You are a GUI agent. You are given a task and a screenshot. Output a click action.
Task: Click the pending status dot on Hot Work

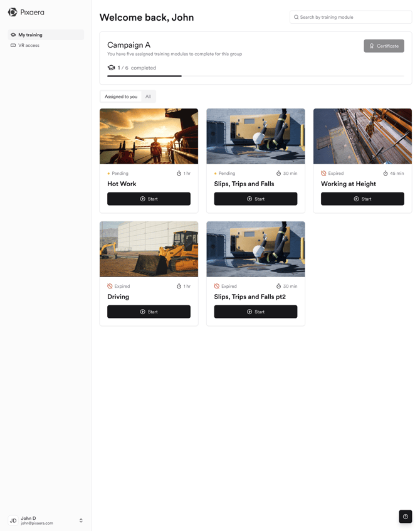108,174
